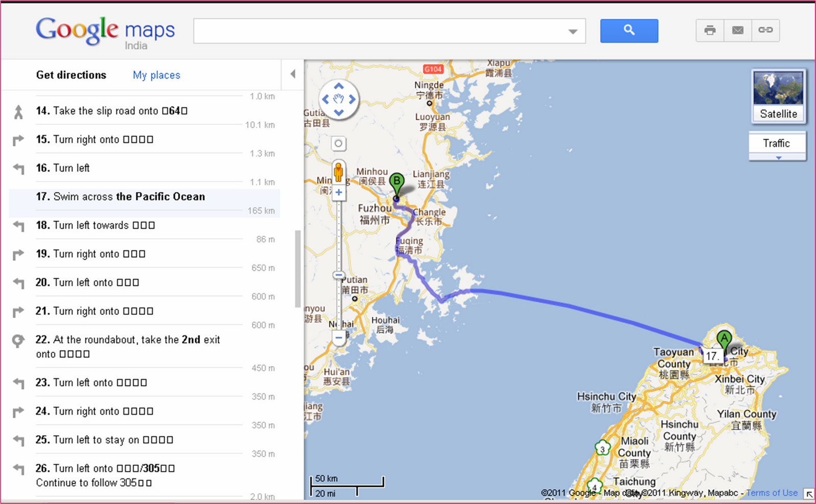Screen dimensions: 816x504
Task: Click the directions list scrollbar
Action: (x=298, y=269)
